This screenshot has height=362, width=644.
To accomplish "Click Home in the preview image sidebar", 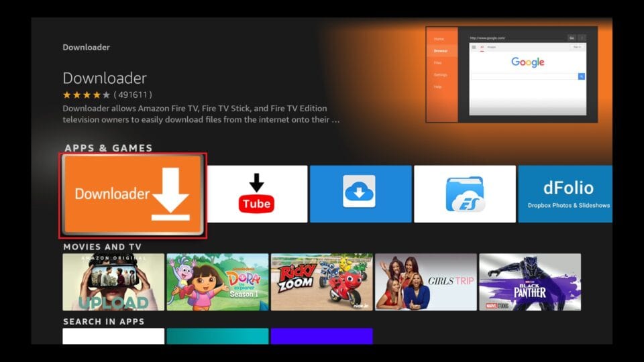I will 439,39.
